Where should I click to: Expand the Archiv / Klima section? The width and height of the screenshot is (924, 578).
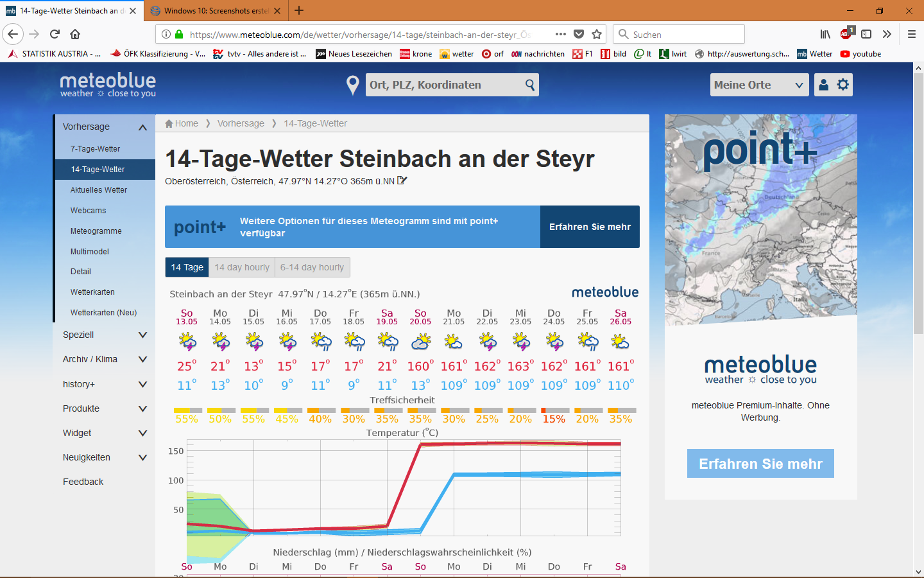click(x=142, y=359)
